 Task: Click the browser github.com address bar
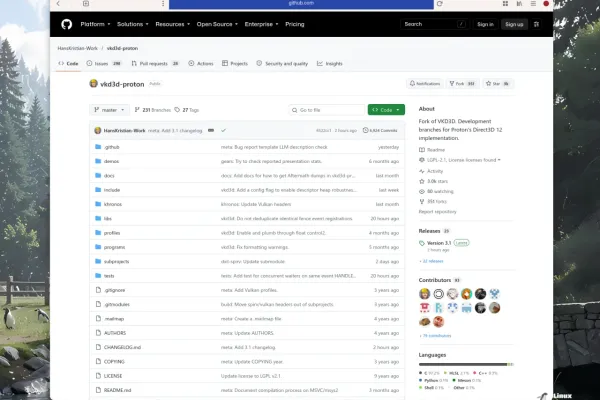301,3
